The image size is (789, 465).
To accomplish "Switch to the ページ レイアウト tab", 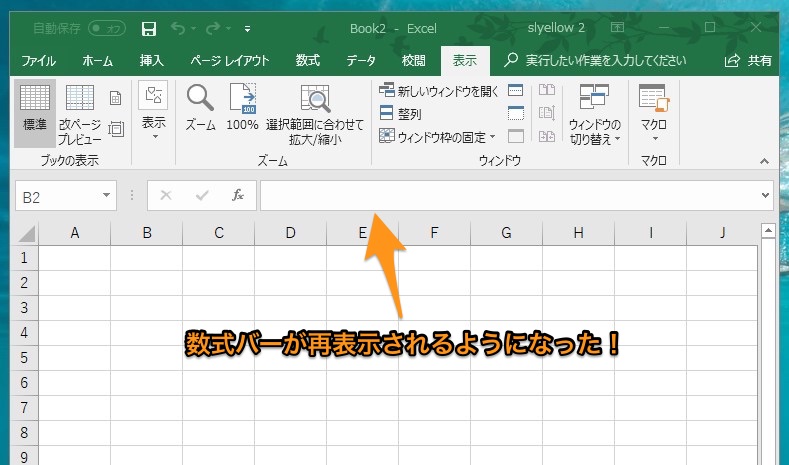I will 230,61.
